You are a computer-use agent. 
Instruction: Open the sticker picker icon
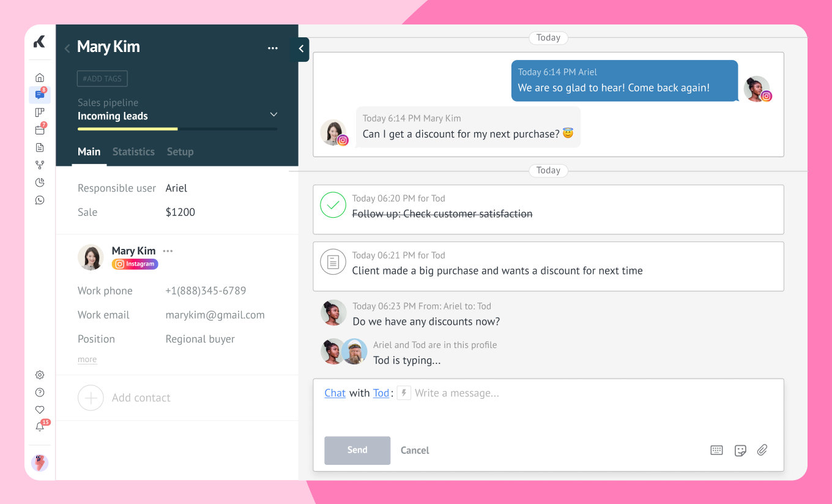740,450
